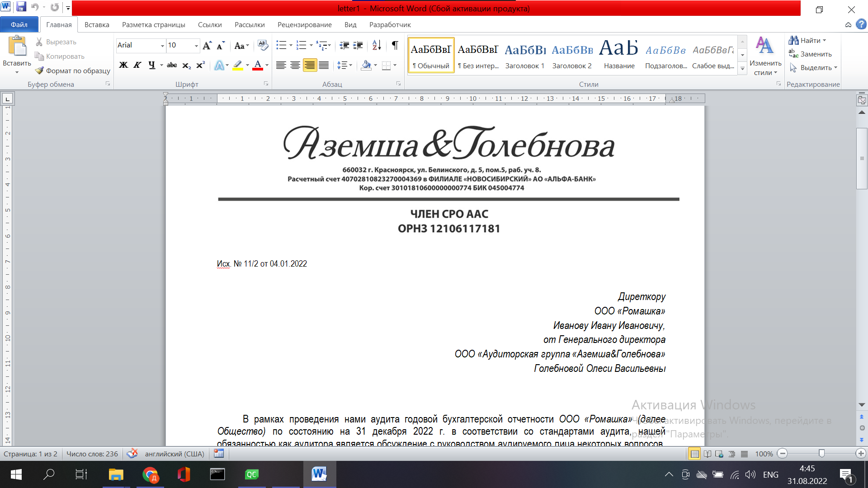The width and height of the screenshot is (868, 488).
Task: Switch to the Разметка страницы tab
Action: (x=153, y=24)
